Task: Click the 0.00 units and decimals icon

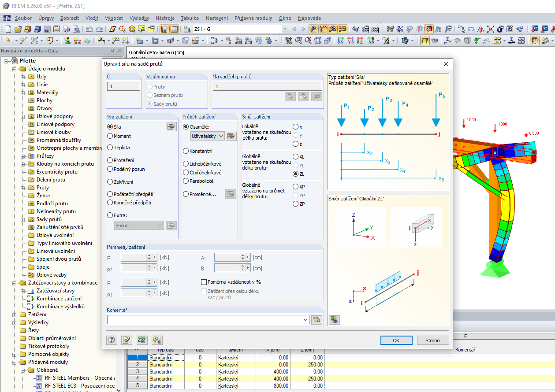Action: click(x=142, y=340)
